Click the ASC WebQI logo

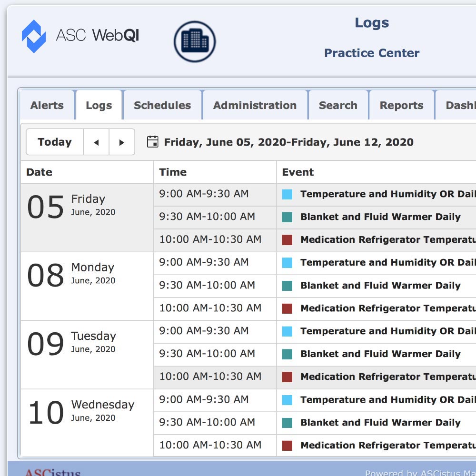[80, 36]
